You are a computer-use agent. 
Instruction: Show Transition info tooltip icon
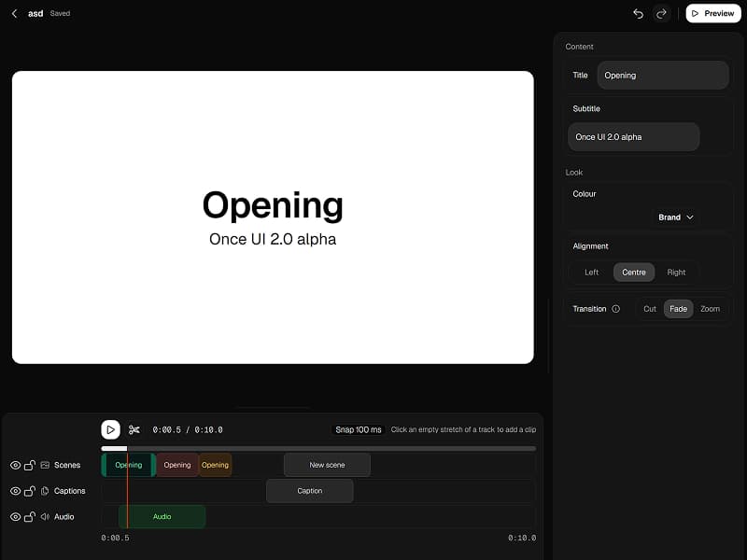coord(615,309)
